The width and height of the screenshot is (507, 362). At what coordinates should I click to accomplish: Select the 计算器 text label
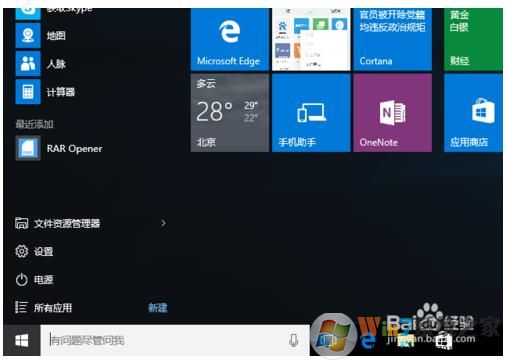pyautogui.click(x=61, y=92)
